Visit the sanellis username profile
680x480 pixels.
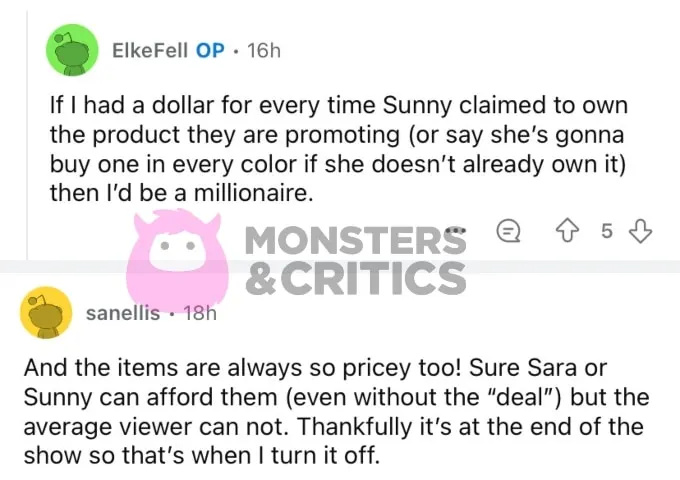pyautogui.click(x=123, y=313)
